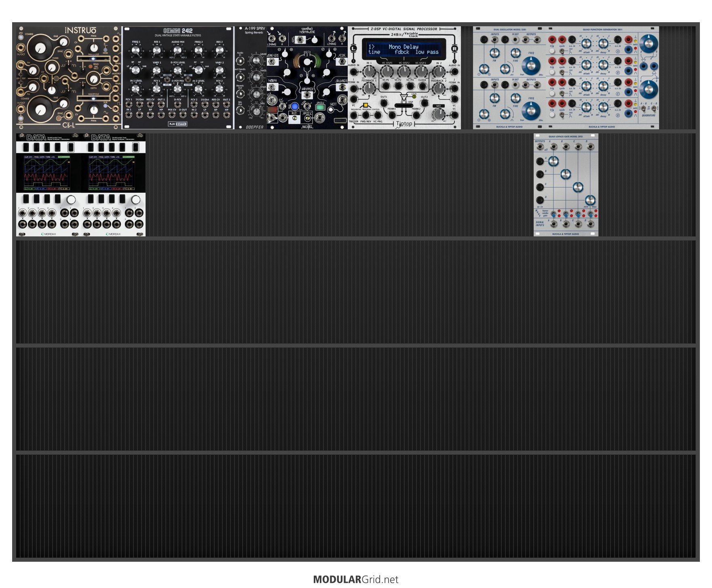Click the orange RING AM RECT button

point(91,65)
